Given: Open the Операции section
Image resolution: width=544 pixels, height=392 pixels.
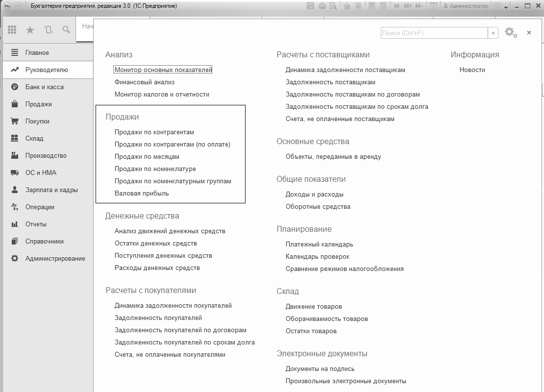Looking at the screenshot, I should pos(48,207).
